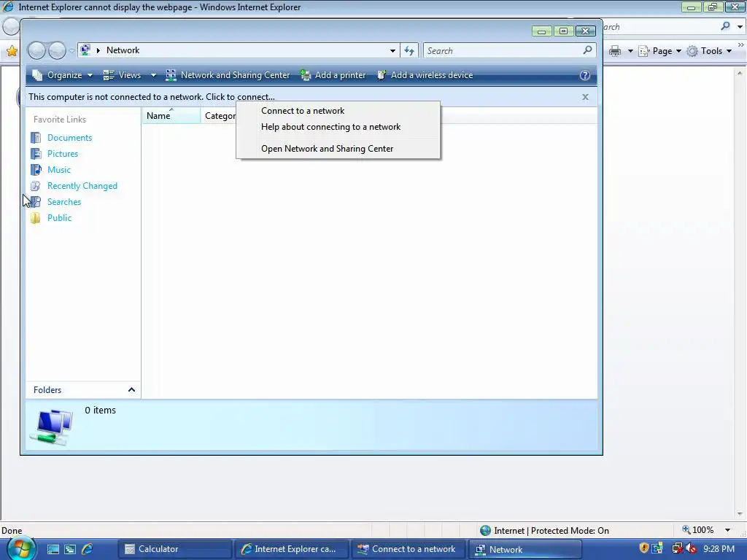This screenshot has height=560, width=747.
Task: Click Show Desktop quick launch icon
Action: point(53,549)
